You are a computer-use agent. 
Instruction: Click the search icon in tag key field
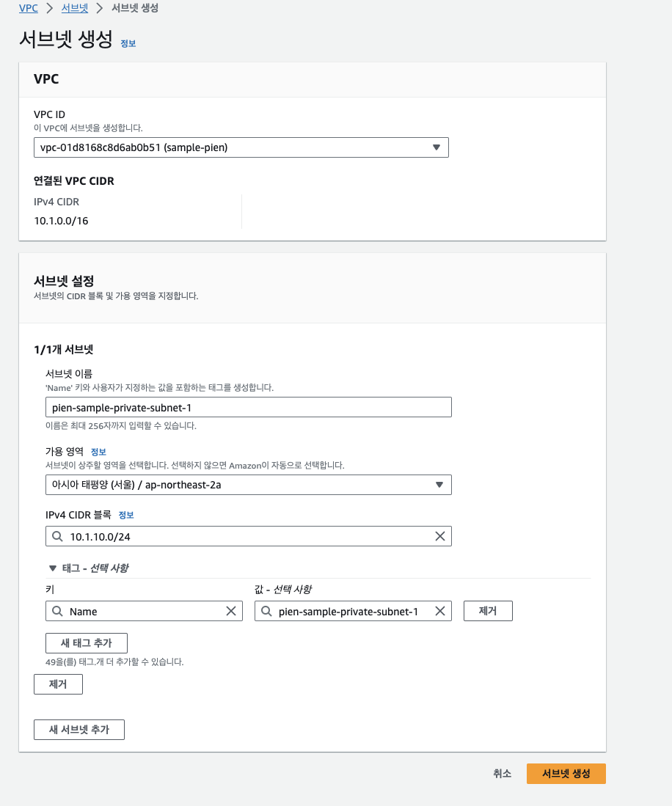tap(57, 611)
